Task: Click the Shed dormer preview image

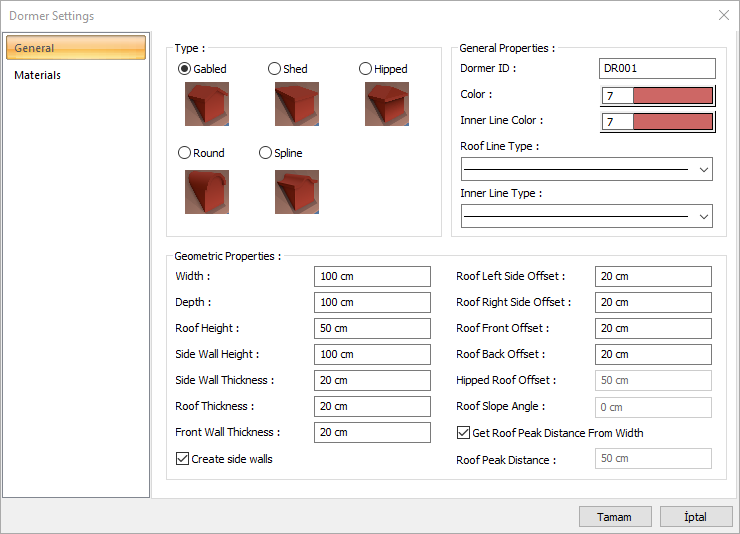Action: pos(296,104)
